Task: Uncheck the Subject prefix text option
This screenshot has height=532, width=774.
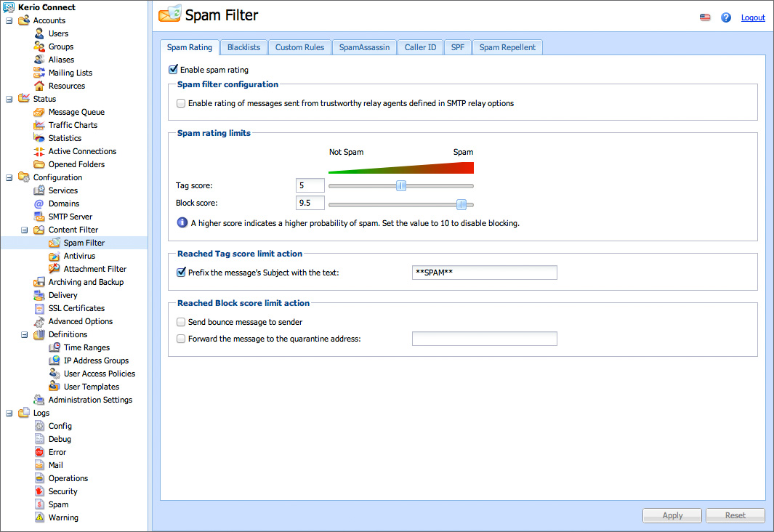Action: (x=181, y=272)
